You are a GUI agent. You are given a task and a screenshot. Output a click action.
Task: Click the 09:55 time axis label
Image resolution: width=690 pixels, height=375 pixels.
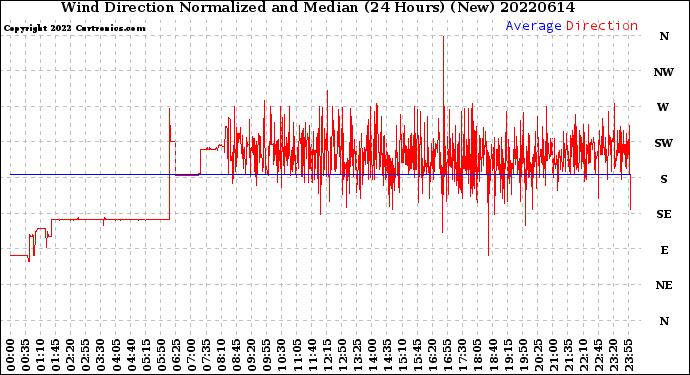[267, 355]
